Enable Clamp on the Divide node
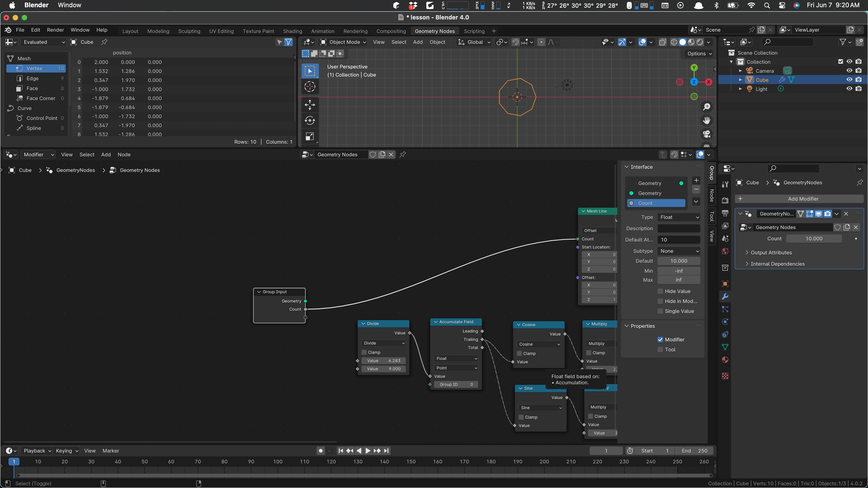 pos(364,352)
